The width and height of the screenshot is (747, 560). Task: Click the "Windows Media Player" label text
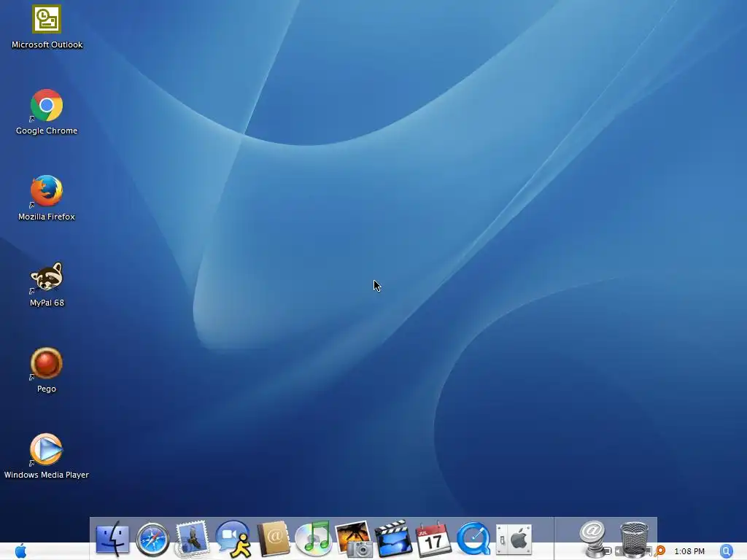click(x=47, y=475)
